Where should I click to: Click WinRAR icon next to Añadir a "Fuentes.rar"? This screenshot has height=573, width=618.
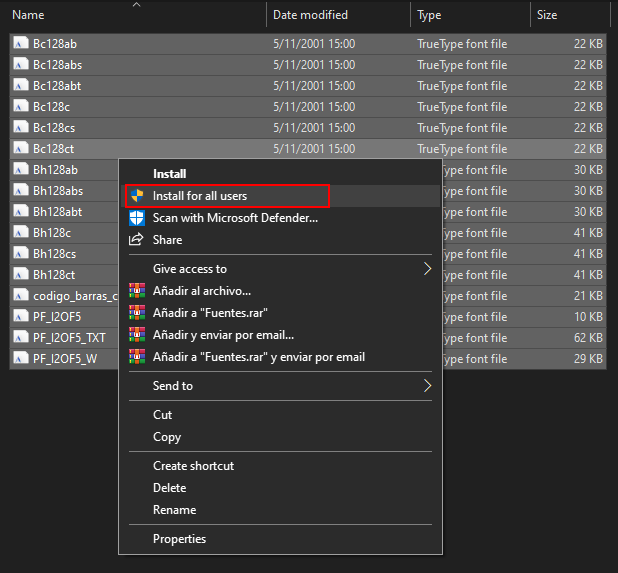coord(137,313)
